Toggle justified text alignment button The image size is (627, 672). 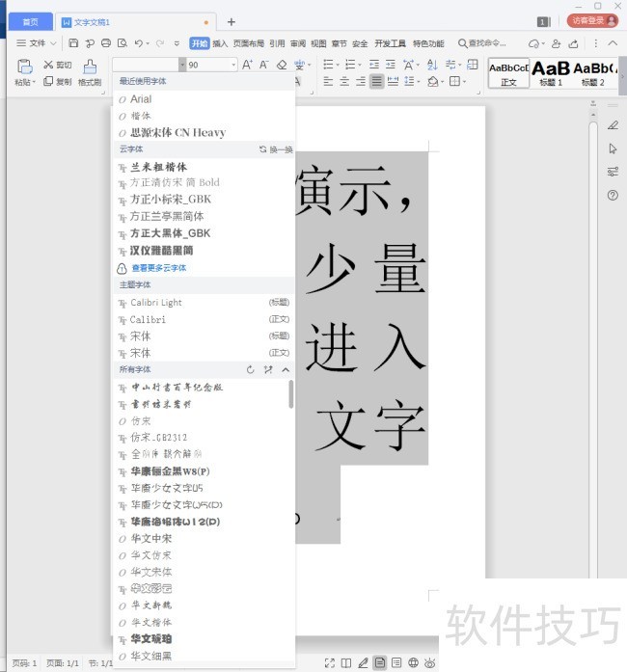(376, 82)
